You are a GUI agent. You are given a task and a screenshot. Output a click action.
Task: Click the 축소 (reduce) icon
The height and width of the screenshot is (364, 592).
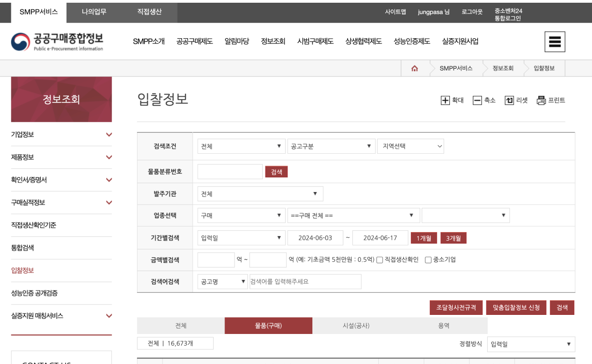477,100
